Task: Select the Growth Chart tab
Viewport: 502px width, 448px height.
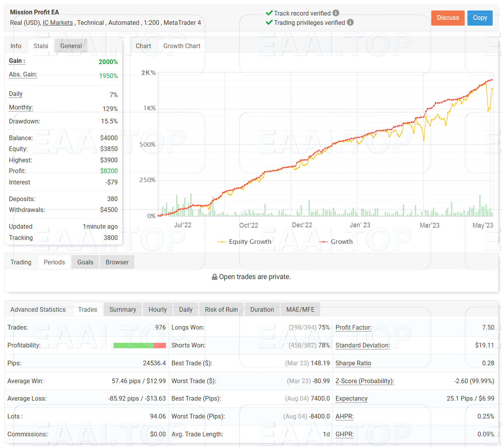Action: tap(182, 46)
